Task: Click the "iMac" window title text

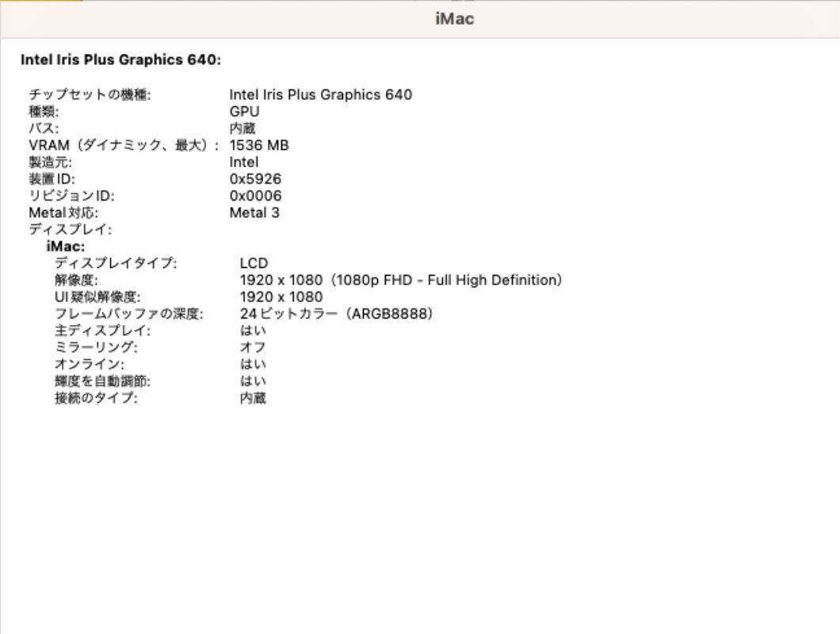Action: click(x=454, y=19)
